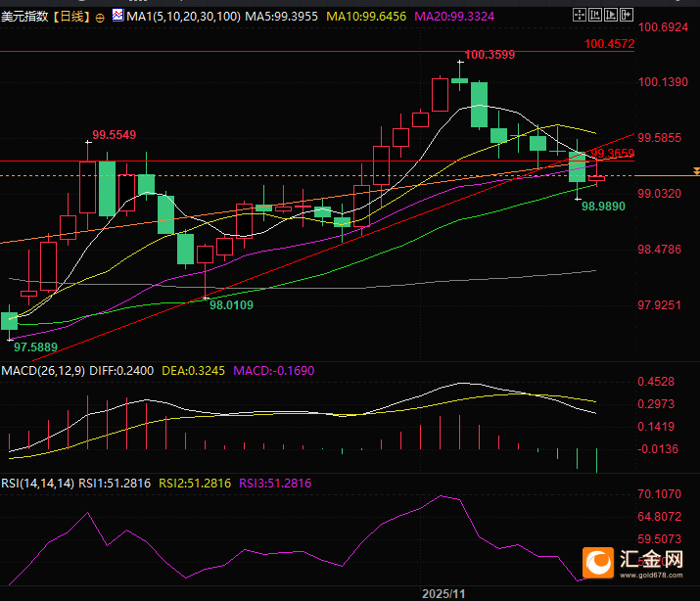This screenshot has height=601, width=700.
Task: Select the RSI1:51.2816 readout
Action: click(x=115, y=484)
